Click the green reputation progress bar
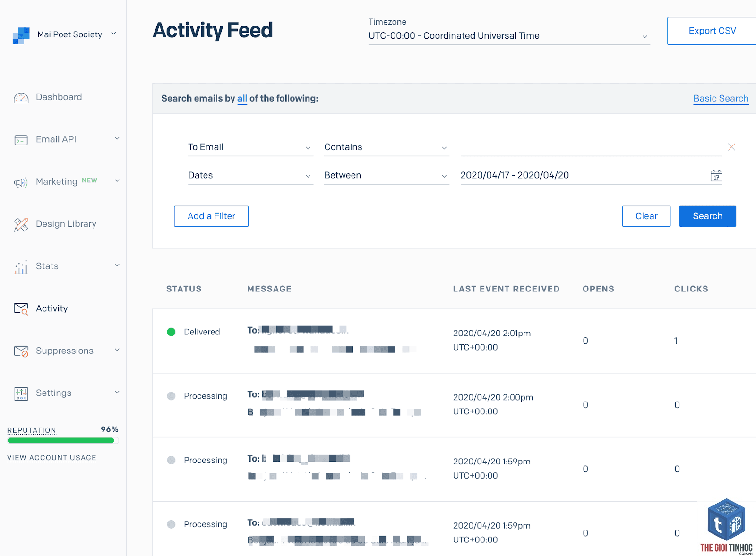This screenshot has height=556, width=756. [x=61, y=441]
